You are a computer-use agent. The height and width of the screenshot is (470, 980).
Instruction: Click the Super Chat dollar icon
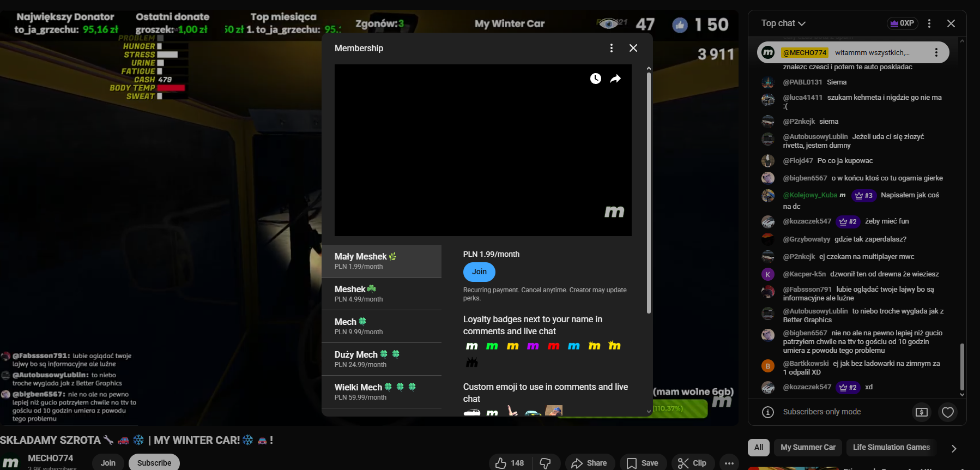(922, 412)
